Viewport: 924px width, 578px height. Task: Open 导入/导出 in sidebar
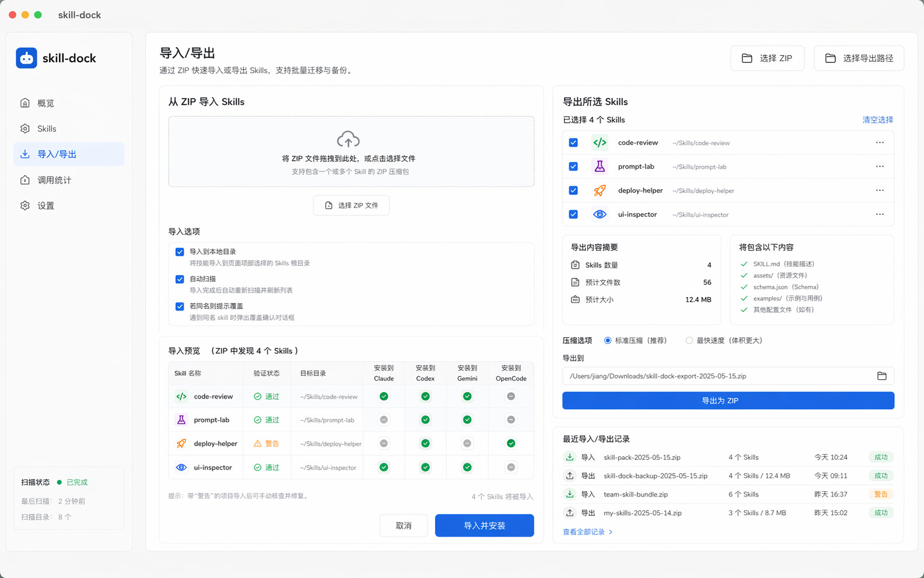(x=69, y=154)
